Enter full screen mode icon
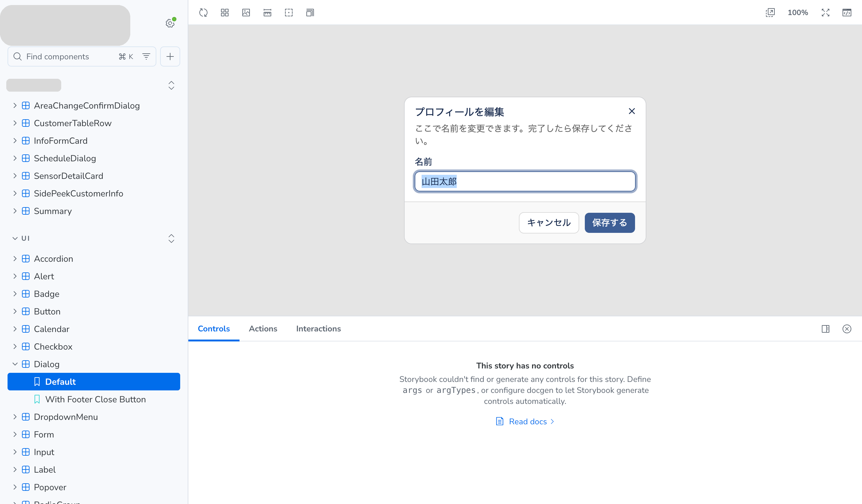 [825, 13]
